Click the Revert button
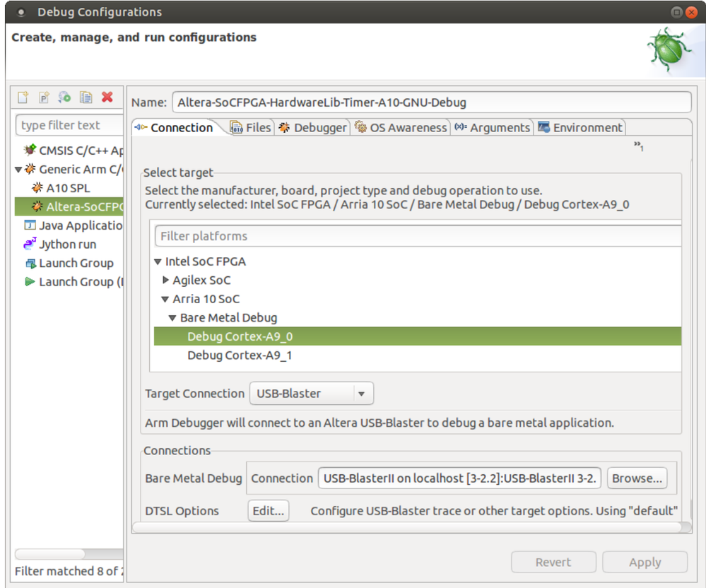This screenshot has width=706, height=588. [553, 562]
